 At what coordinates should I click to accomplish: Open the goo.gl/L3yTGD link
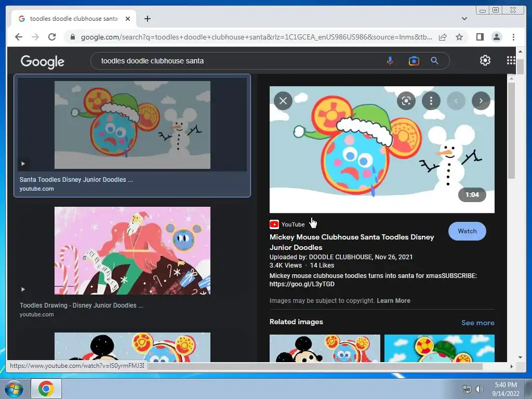tap(302, 284)
